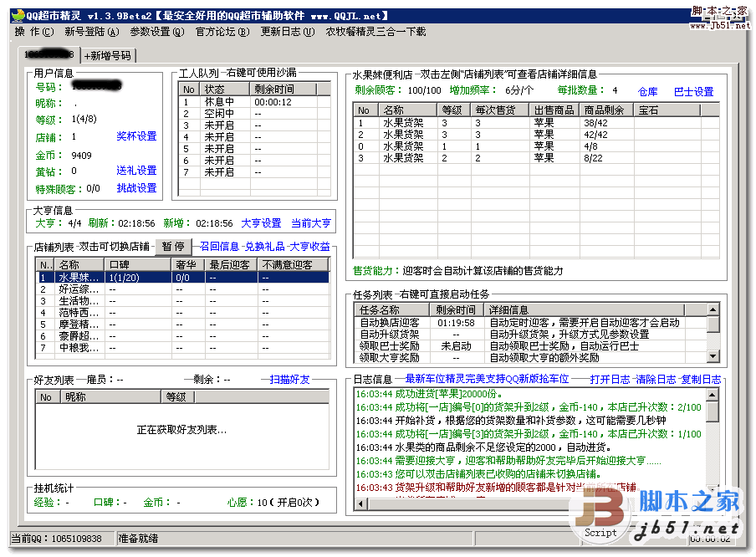Select the worker row with status 空闲中
Viewport: 756px width, 557px height.
click(x=254, y=114)
